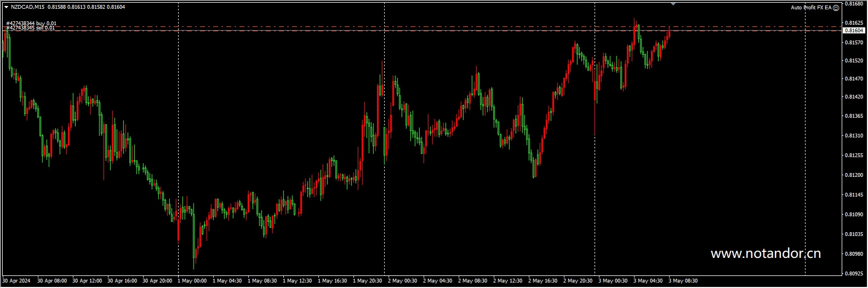Image resolution: width=868 pixels, height=288 pixels.
Task: Click the 1 May 16:30 time label
Action: point(333,281)
